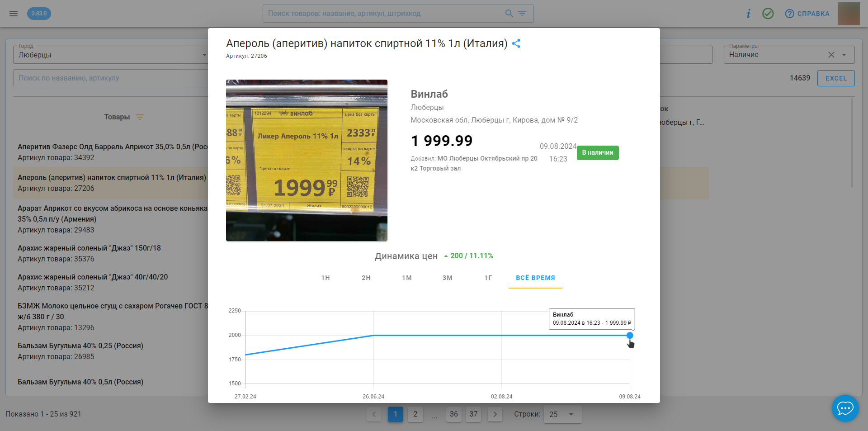Viewport: 868px width, 431px height.
Task: Select the 1Н price period tab
Action: pos(325,278)
